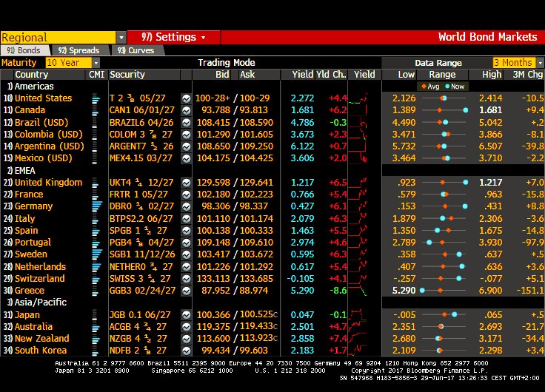Click the Trading Mode label
545x392 pixels.
(227, 63)
